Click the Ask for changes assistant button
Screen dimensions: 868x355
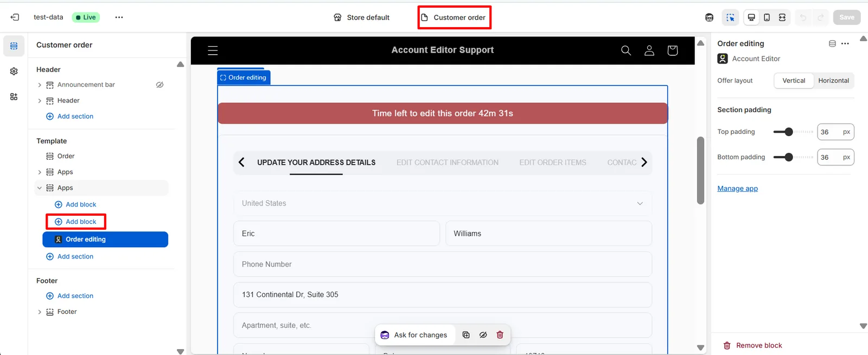click(x=414, y=335)
